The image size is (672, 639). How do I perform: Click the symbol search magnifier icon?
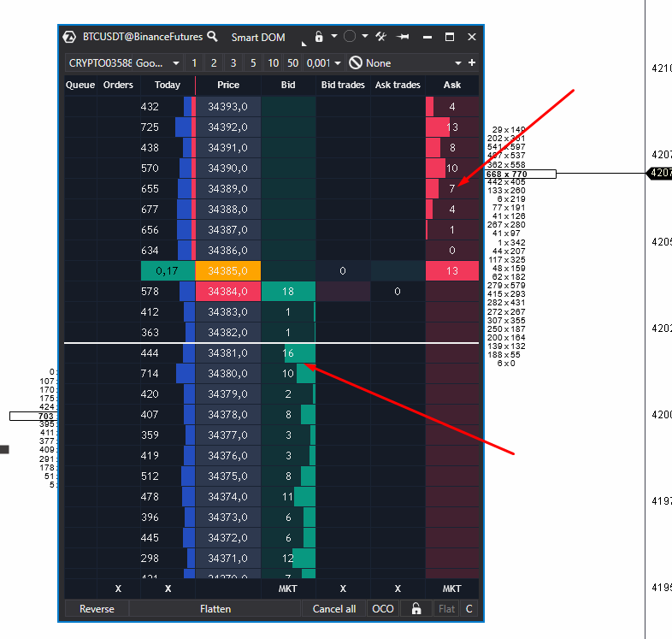(212, 37)
